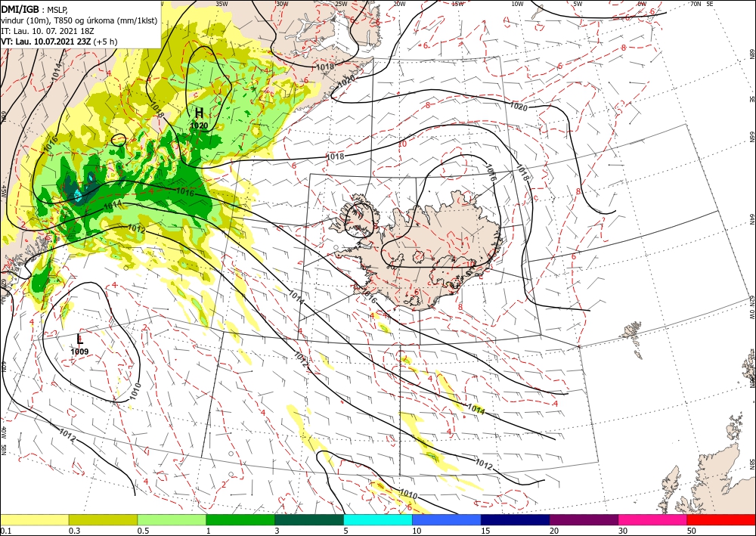Image resolution: width=756 pixels, height=536 pixels.
Task: Click the 35W longitude label
Action: pos(222,4)
